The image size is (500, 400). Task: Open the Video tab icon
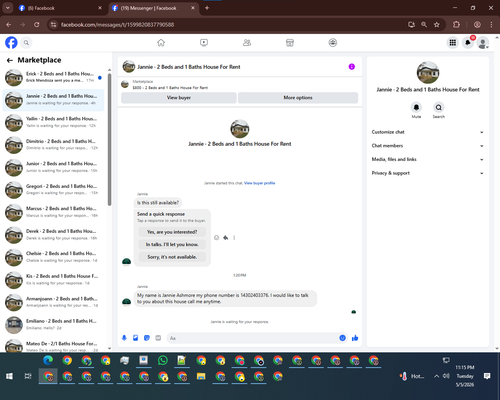(x=204, y=43)
